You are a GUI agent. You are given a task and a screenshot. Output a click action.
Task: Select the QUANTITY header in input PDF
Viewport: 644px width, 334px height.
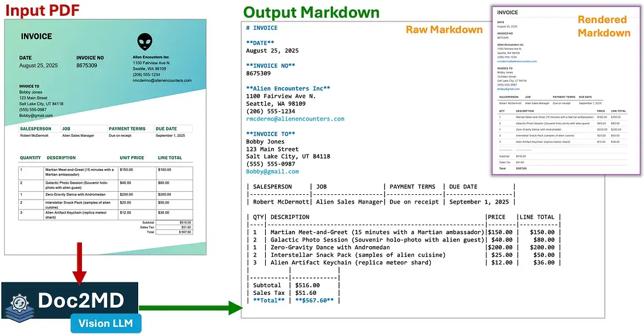click(30, 158)
